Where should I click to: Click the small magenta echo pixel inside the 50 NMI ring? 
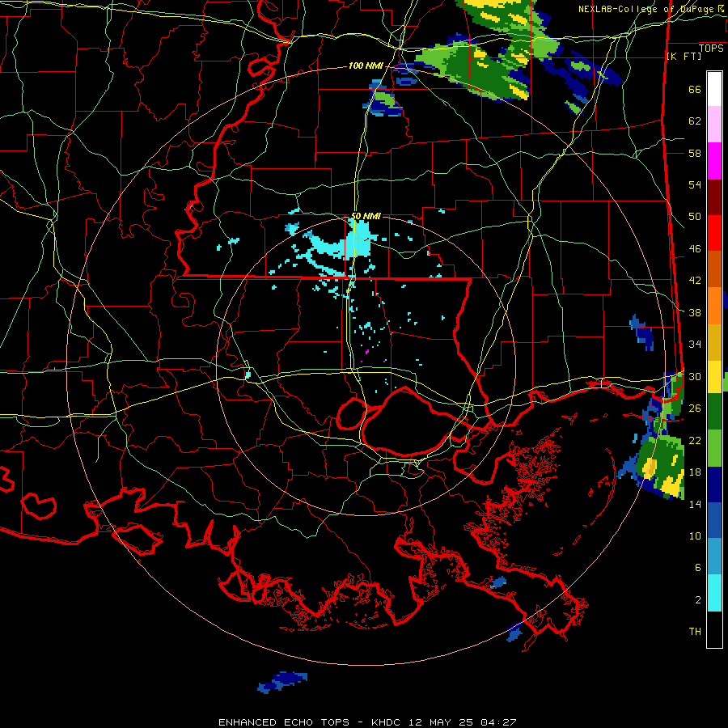click(367, 352)
